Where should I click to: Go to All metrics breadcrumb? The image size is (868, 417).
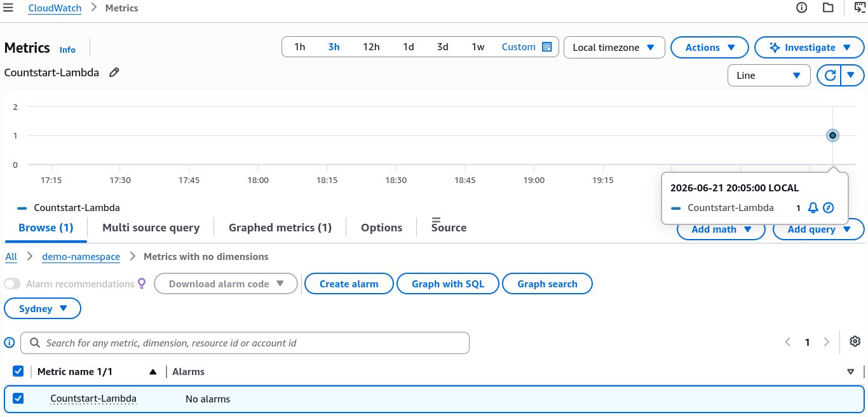[x=11, y=257]
